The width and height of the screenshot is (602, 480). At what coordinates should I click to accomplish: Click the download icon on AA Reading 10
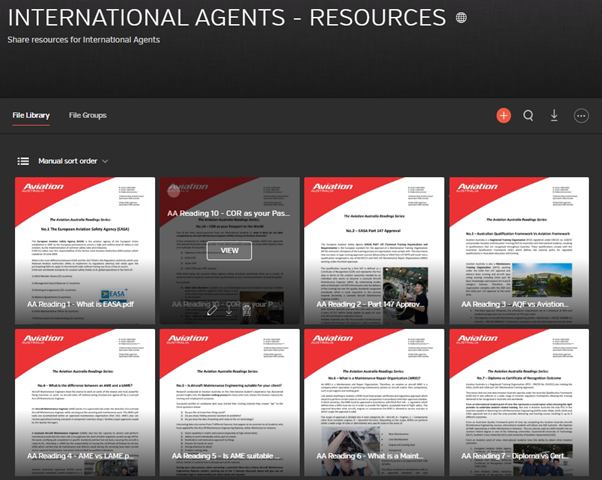coord(229,310)
